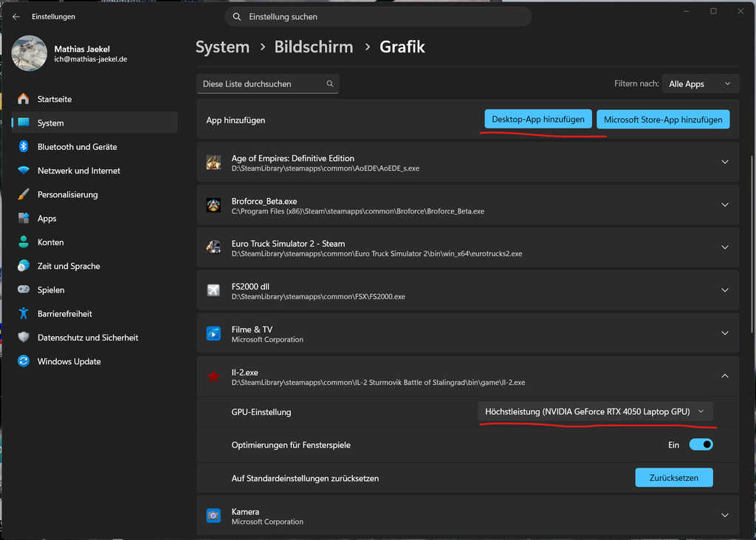Maximize the Einstellungen window
756x540 pixels.
pos(714,11)
